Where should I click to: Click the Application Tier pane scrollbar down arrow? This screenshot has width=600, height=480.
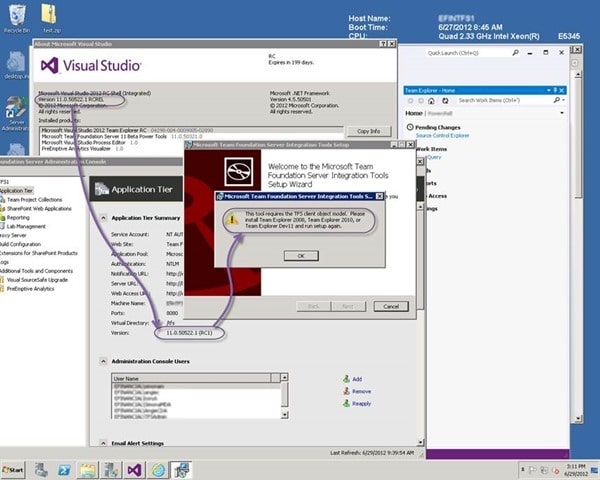click(x=420, y=442)
